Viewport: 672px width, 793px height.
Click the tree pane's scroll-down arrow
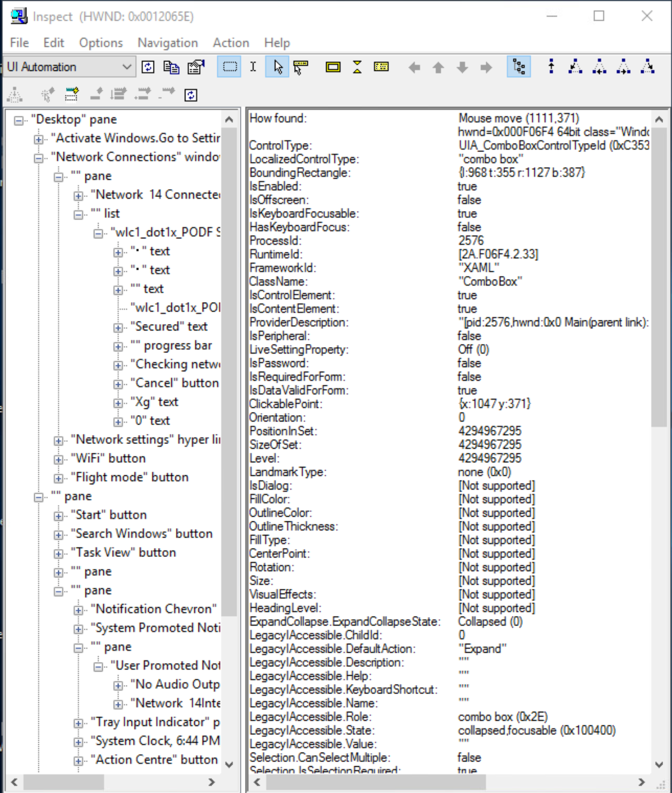[x=229, y=764]
